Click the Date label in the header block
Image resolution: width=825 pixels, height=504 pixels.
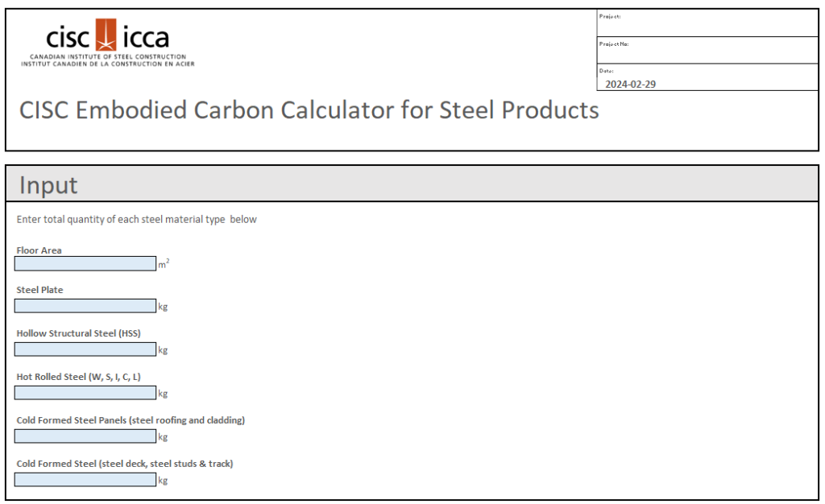click(x=606, y=71)
